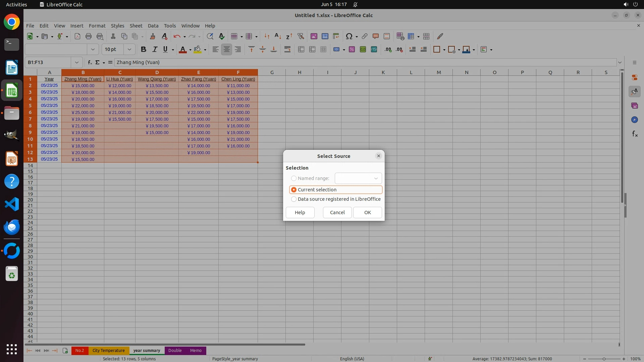Click the Clone Formatting paintbrush icon
The image size is (644, 362).
[x=153, y=36]
